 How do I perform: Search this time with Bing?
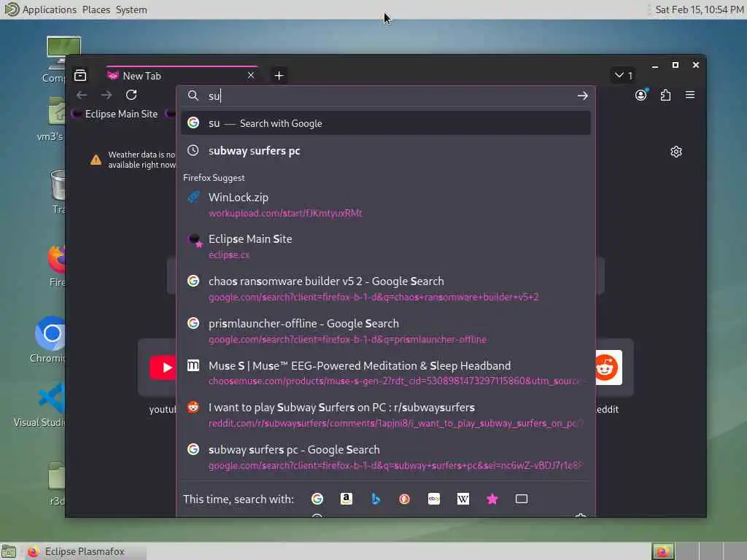tap(376, 499)
